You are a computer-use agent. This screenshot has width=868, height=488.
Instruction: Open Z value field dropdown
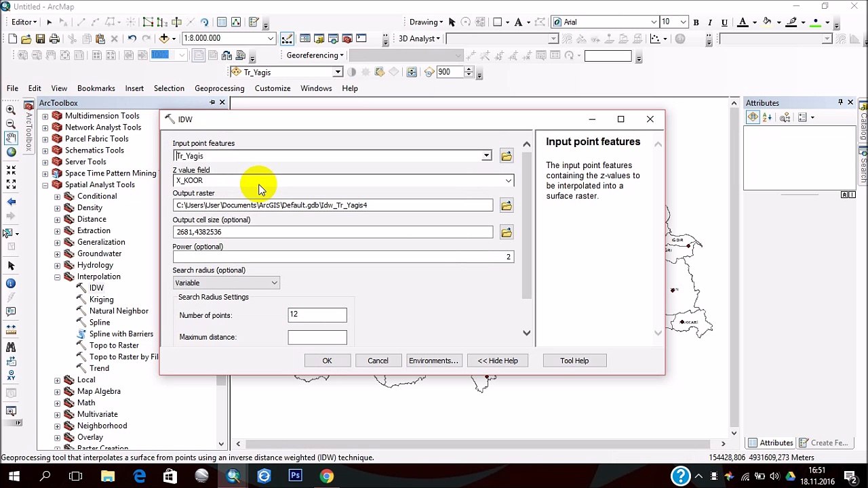[508, 180]
